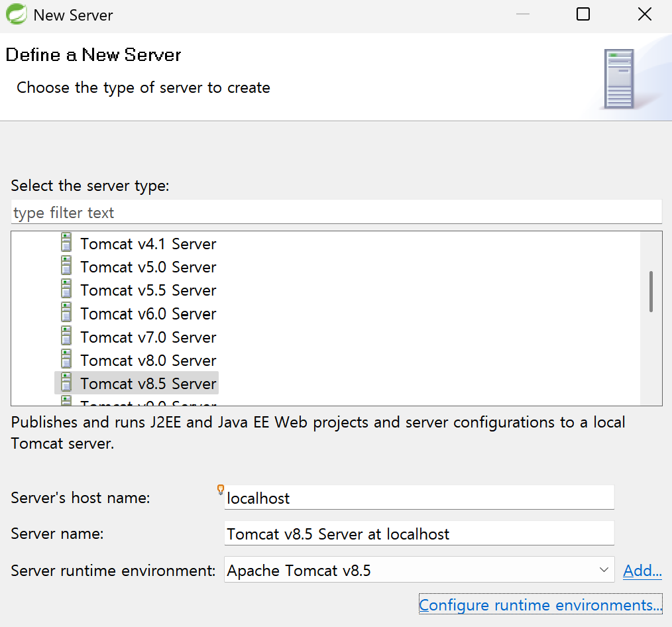Viewport: 672px width, 627px height.
Task: Choose Tomcat v5.0 Server type
Action: tap(148, 267)
